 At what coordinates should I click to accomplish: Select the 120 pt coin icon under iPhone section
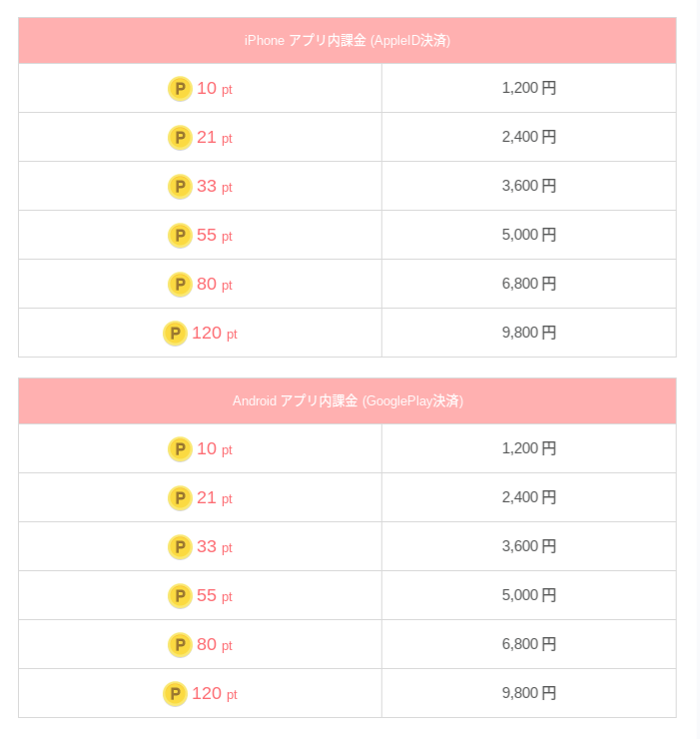[175, 334]
